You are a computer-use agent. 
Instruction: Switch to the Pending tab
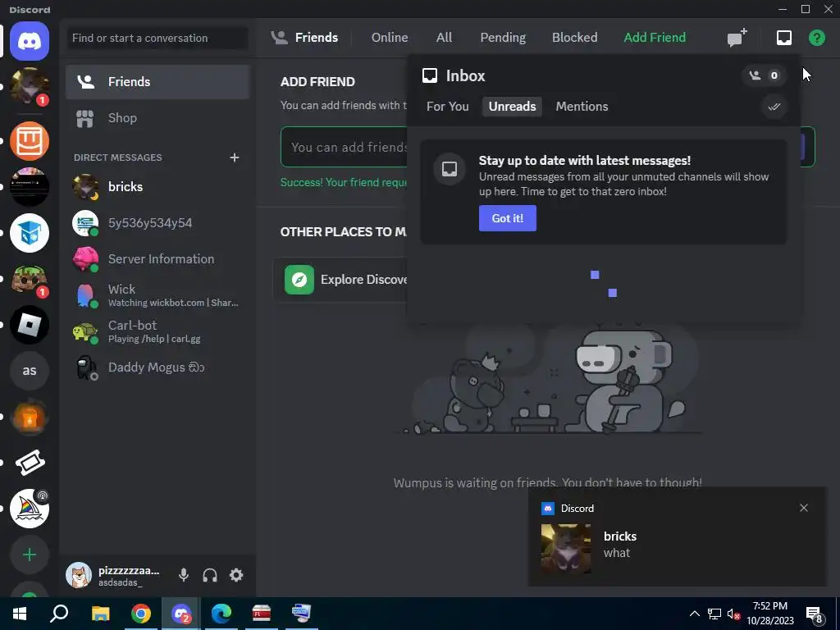coord(503,38)
